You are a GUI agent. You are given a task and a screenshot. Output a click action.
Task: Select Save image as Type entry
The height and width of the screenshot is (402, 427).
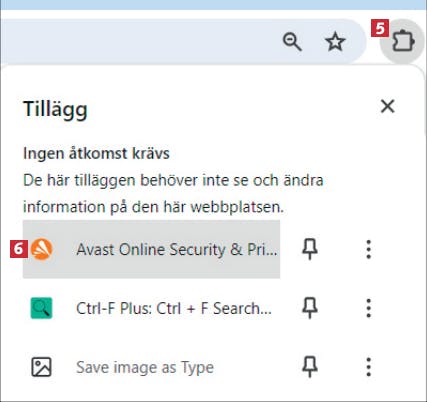point(151,367)
